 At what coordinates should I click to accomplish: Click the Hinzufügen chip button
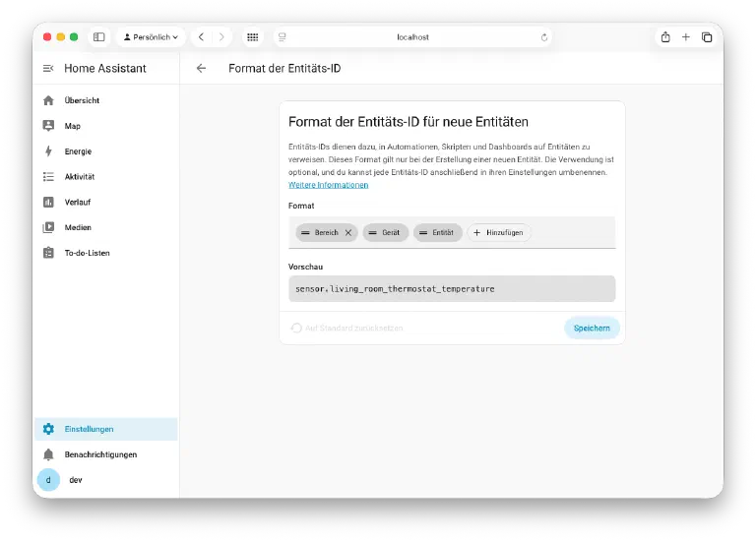(x=498, y=233)
